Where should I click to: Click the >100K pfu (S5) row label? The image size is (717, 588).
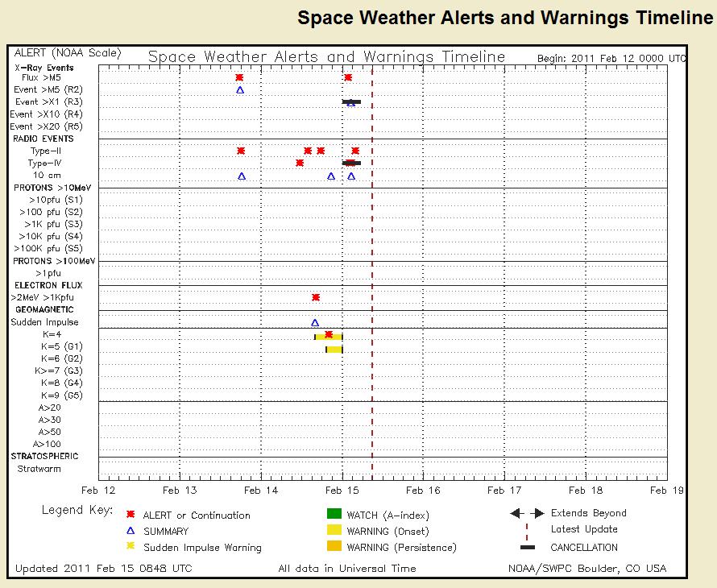pos(48,248)
